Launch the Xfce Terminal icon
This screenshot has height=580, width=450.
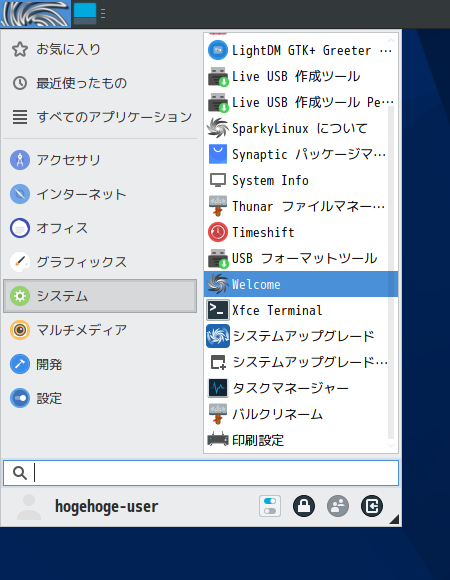[218, 310]
